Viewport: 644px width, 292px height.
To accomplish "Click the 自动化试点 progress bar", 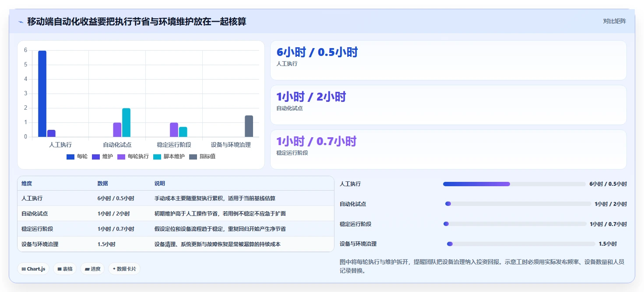I will coord(518,204).
